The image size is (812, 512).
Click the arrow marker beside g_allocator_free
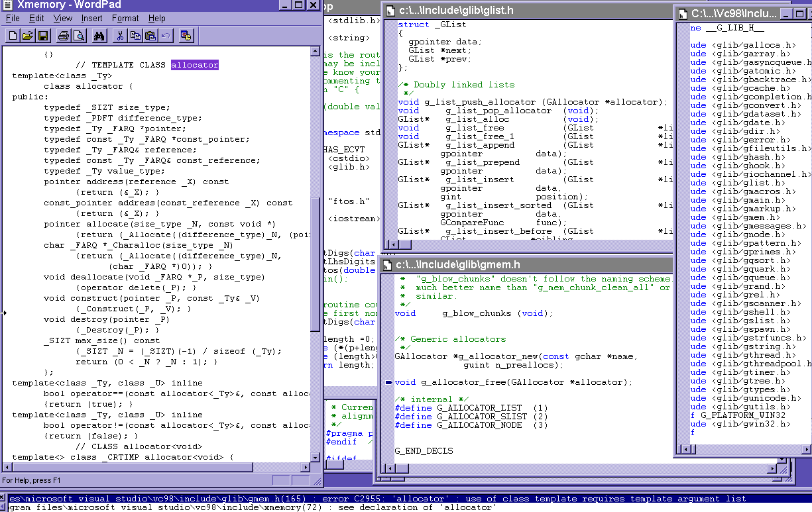tap(388, 382)
